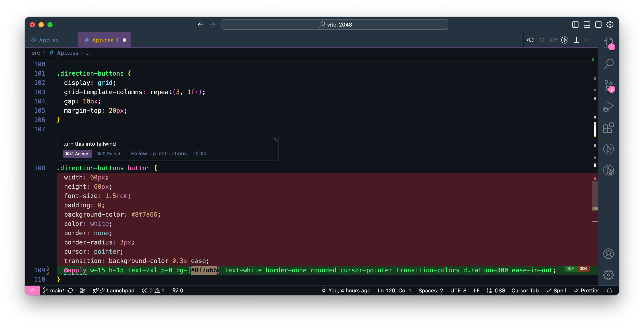644x328 pixels.
Task: Select the App.css editor tab
Action: point(102,40)
